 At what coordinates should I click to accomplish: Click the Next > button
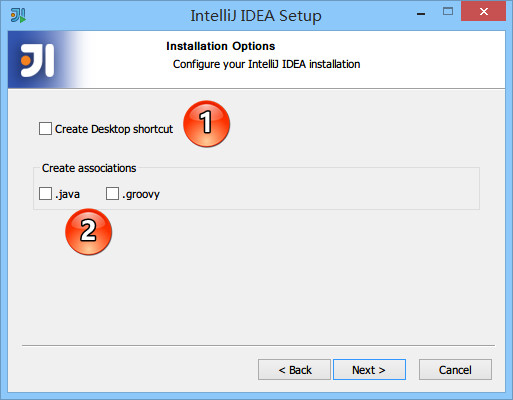(369, 369)
